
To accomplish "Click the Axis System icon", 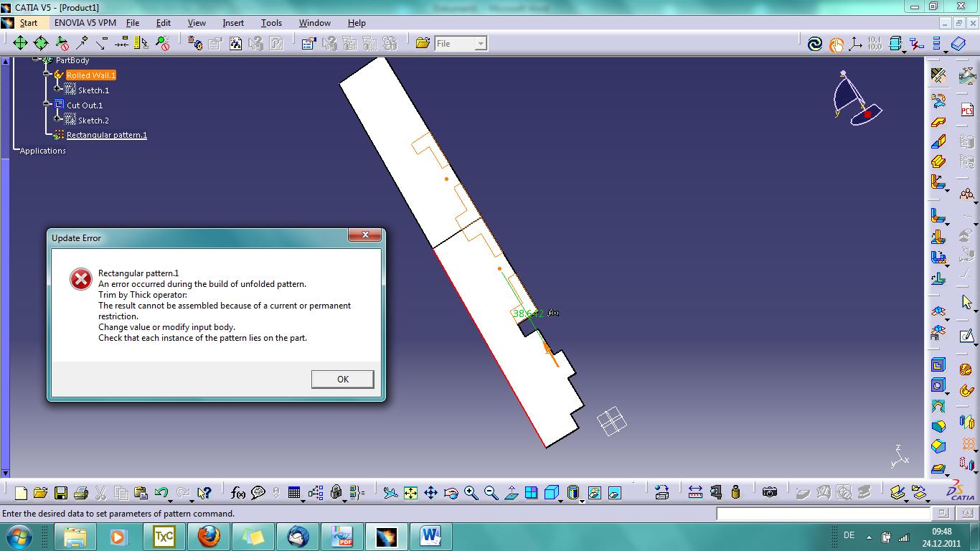I will point(855,44).
